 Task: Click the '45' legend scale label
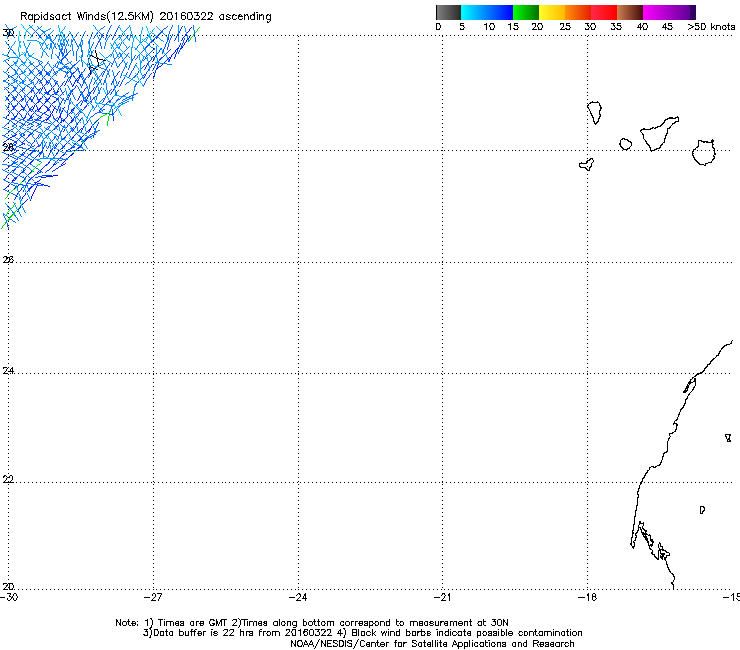(667, 27)
